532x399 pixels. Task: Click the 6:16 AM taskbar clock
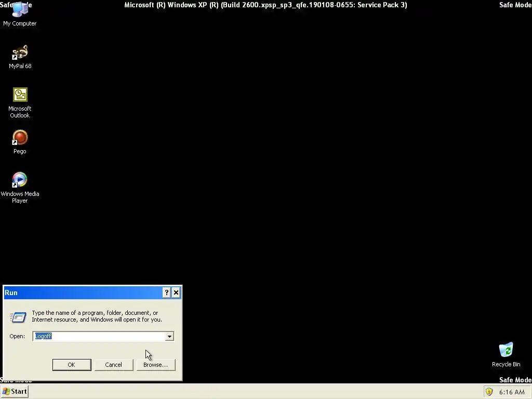512,392
